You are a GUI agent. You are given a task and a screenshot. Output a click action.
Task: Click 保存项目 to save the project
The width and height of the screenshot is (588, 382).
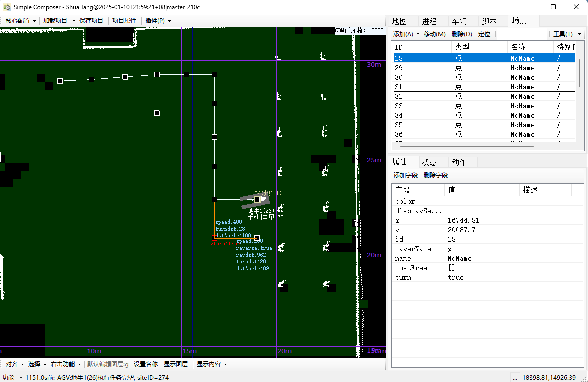click(91, 21)
